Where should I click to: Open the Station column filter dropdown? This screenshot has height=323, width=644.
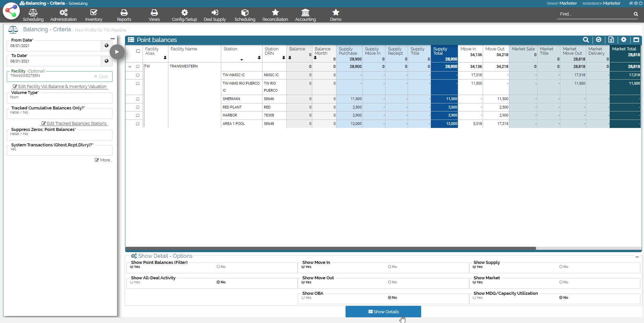coord(242,60)
